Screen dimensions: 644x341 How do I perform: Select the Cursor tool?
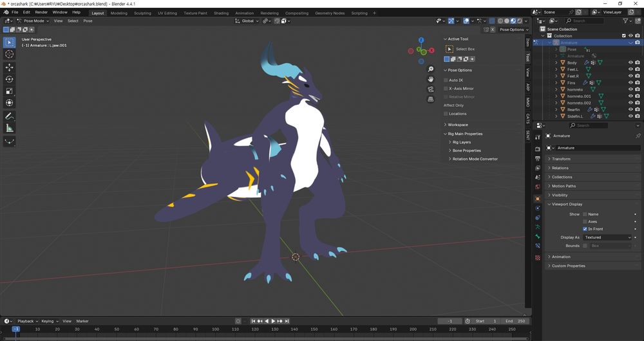click(10, 54)
